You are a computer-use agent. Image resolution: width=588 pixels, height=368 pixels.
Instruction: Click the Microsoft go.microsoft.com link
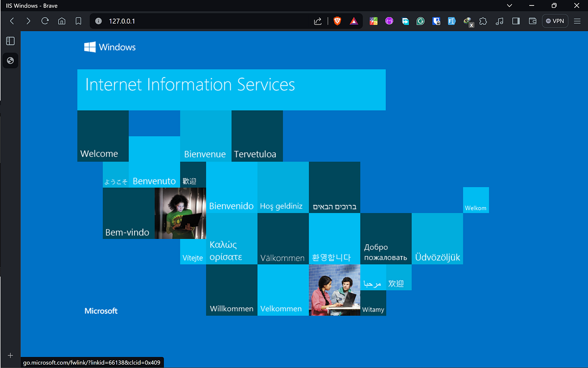(101, 311)
